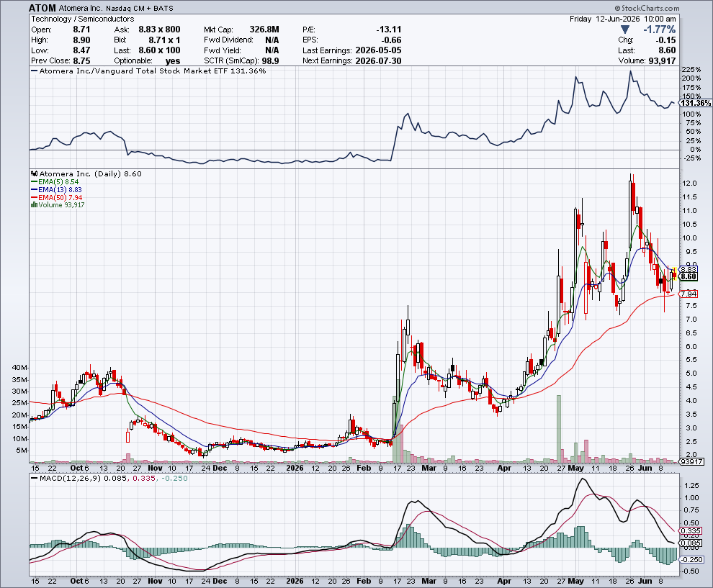This screenshot has width=713, height=588.
Task: Click the header Volume value 93,917 at top right
Action: pyautogui.click(x=662, y=61)
